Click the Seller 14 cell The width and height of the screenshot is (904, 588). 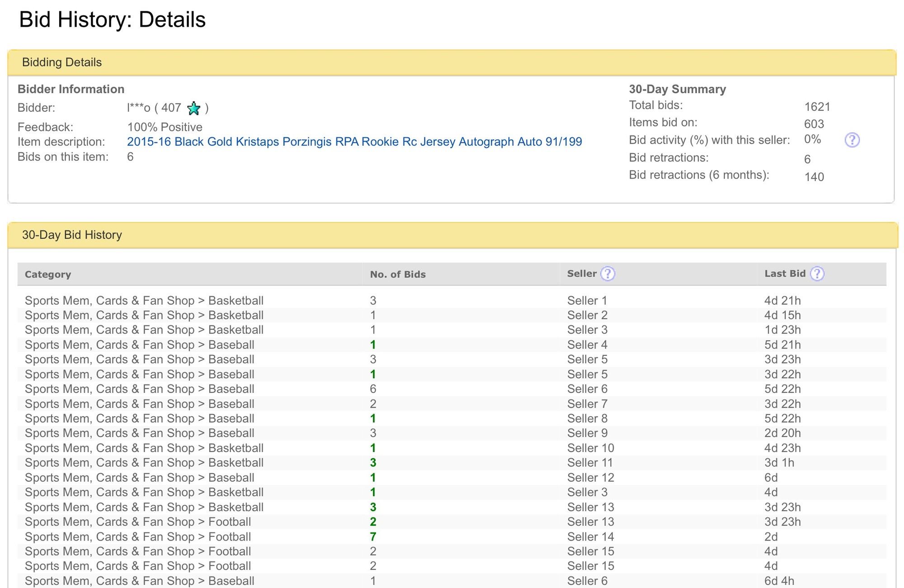(x=591, y=537)
